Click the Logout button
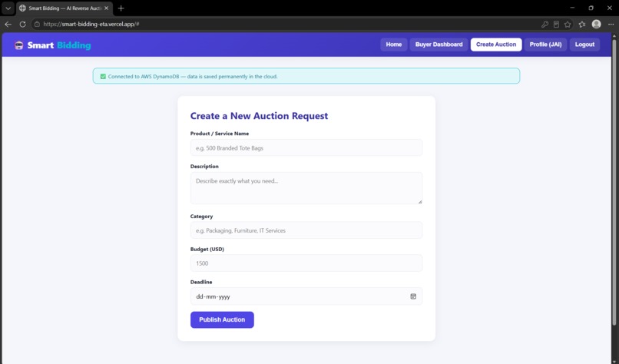The image size is (619, 364). click(x=584, y=45)
